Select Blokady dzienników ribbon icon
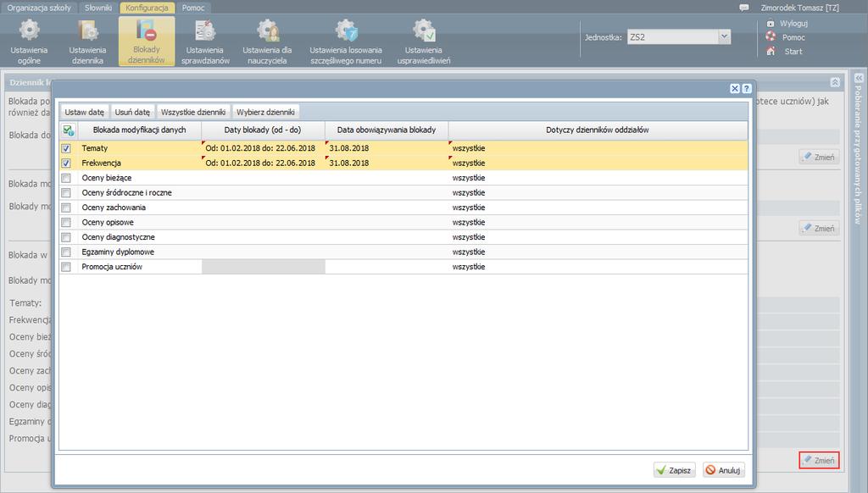 pos(146,30)
